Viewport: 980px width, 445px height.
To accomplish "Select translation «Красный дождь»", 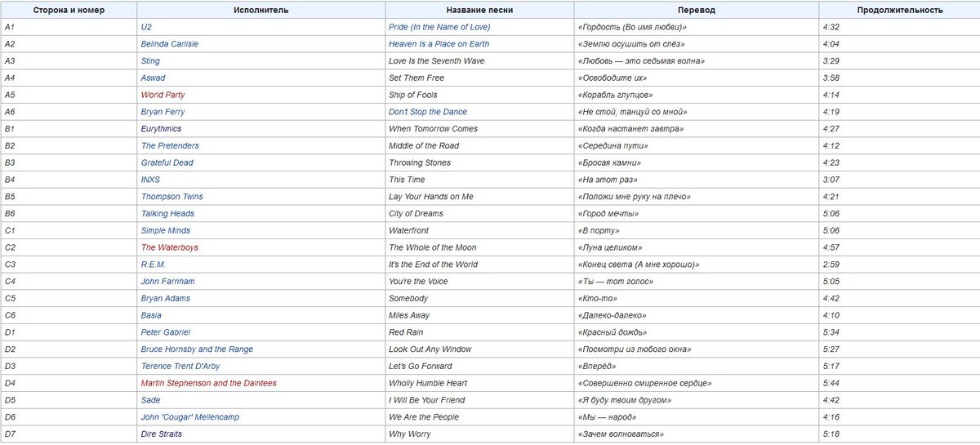I will click(x=612, y=332).
